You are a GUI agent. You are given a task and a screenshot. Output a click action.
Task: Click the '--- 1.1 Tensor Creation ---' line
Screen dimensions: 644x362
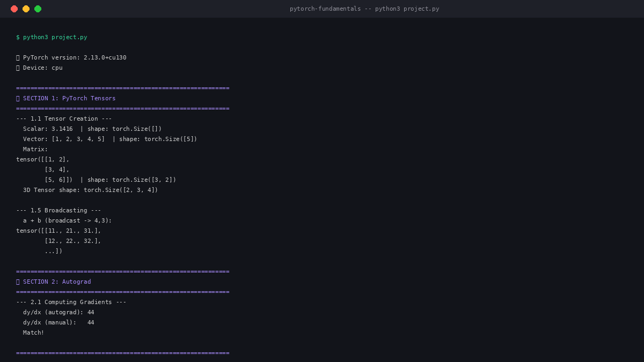click(64, 119)
